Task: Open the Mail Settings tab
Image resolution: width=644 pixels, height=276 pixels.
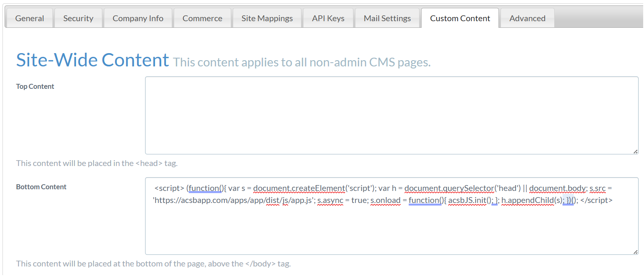Action: click(387, 18)
